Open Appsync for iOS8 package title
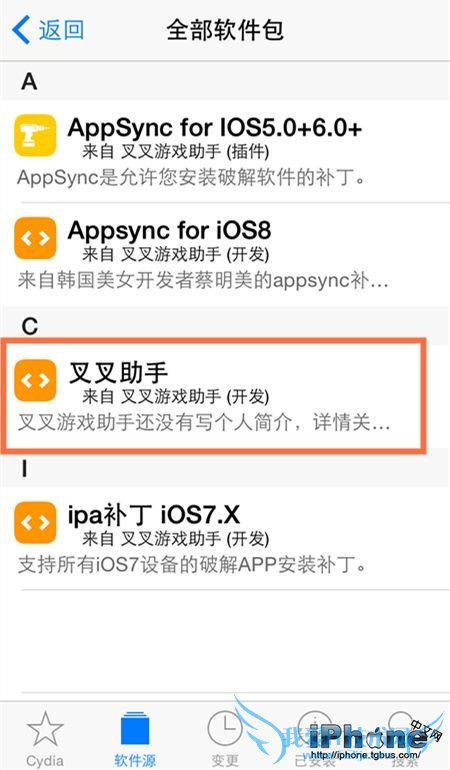 [169, 231]
